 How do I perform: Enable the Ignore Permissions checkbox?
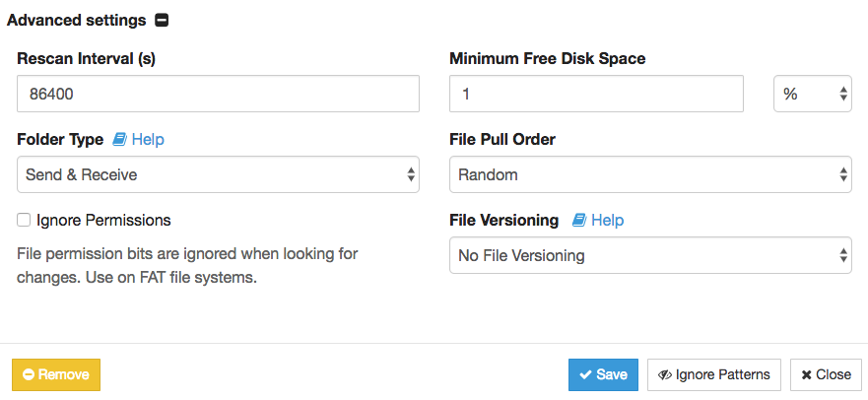pyautogui.click(x=24, y=220)
